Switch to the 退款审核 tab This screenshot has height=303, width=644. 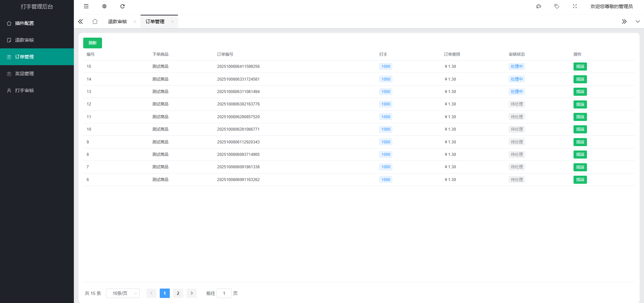[117, 21]
